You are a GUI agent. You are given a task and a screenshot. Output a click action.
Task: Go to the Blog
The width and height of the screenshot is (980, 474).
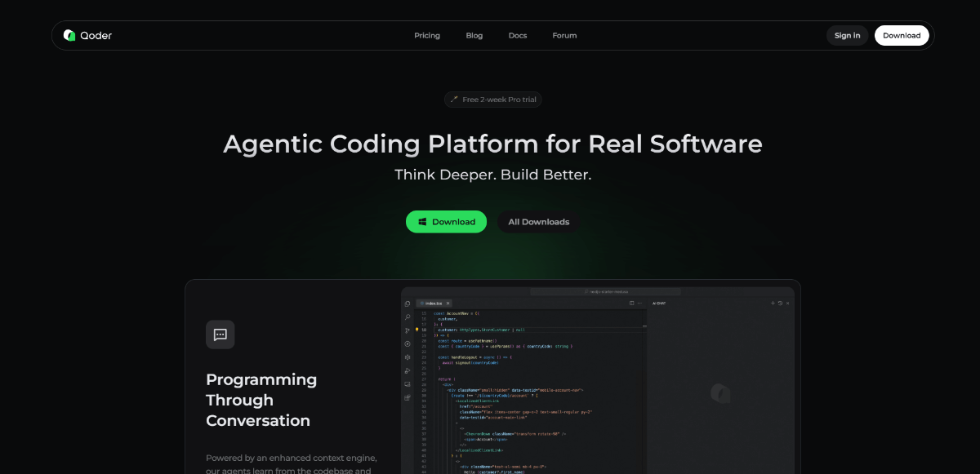(x=474, y=35)
